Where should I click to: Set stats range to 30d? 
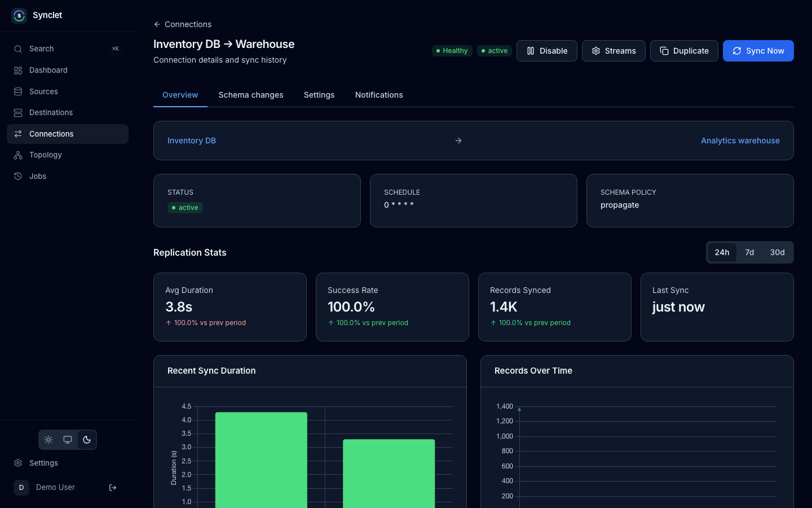pyautogui.click(x=778, y=252)
